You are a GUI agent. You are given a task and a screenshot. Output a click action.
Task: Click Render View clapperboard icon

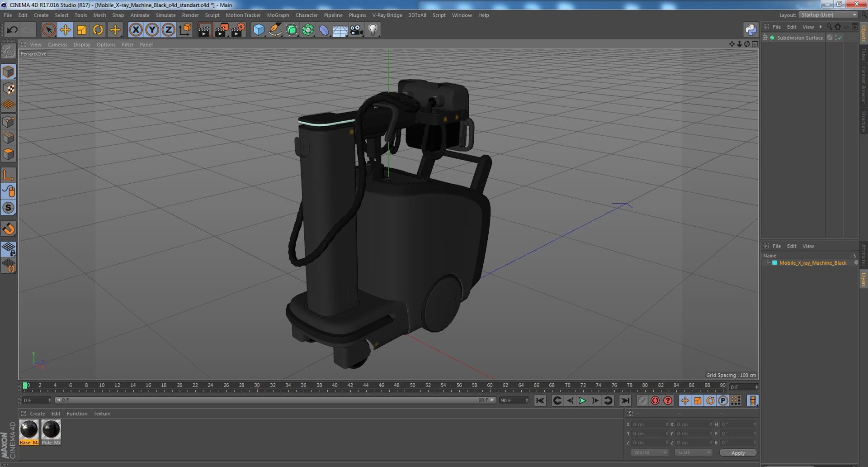204,30
